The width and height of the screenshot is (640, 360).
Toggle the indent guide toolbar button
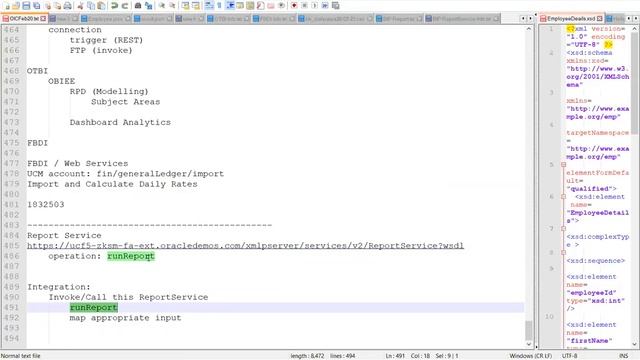point(230,6)
